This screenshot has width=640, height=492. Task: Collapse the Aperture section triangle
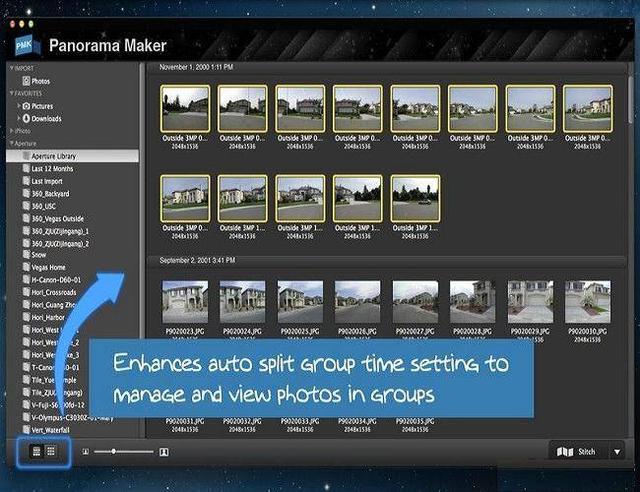coord(12,144)
